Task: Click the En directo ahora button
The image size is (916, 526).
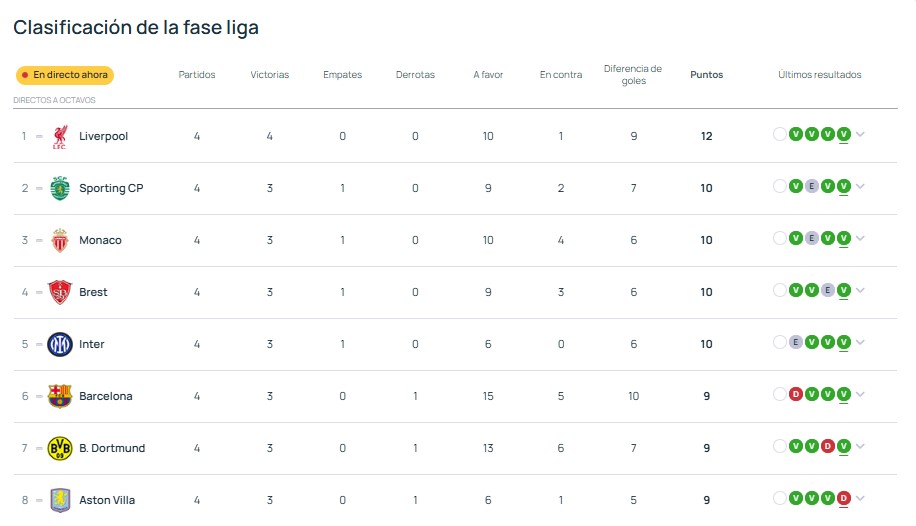Action: click(65, 75)
